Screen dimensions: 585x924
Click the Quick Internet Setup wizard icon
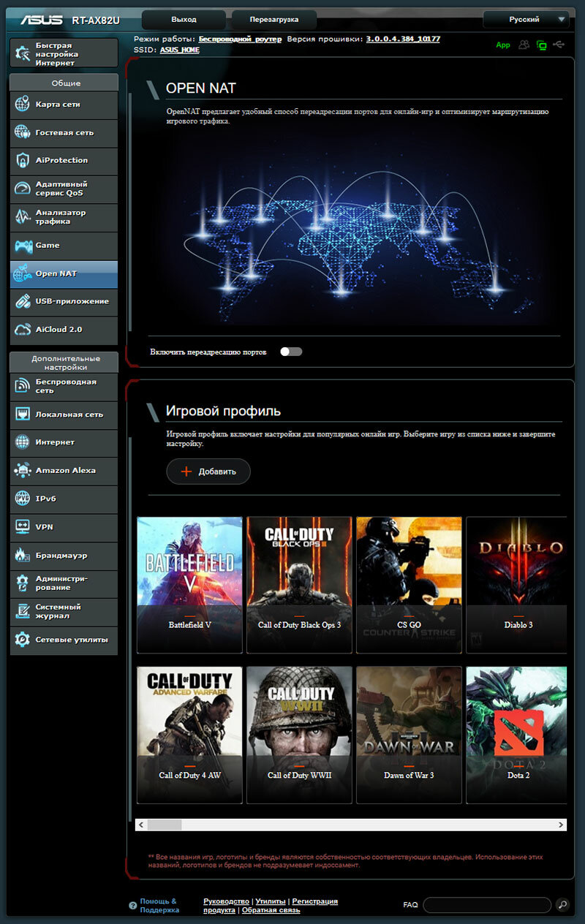pyautogui.click(x=23, y=53)
